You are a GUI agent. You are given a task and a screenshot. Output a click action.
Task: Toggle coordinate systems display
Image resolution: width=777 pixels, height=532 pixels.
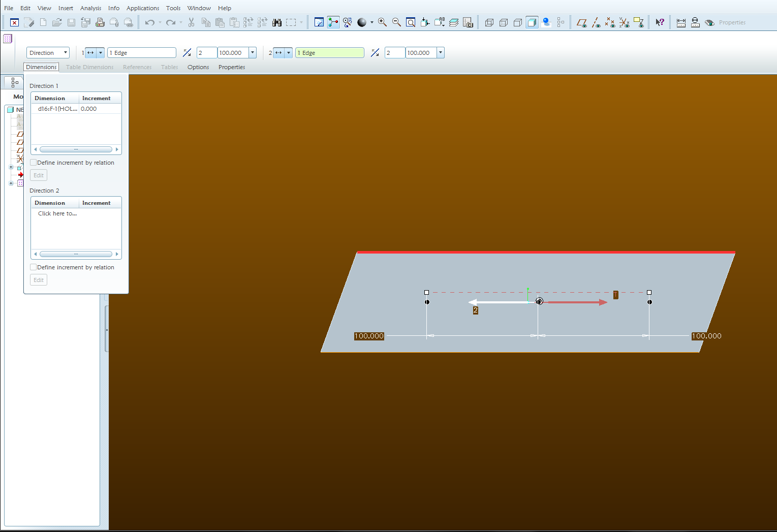pyautogui.click(x=624, y=22)
